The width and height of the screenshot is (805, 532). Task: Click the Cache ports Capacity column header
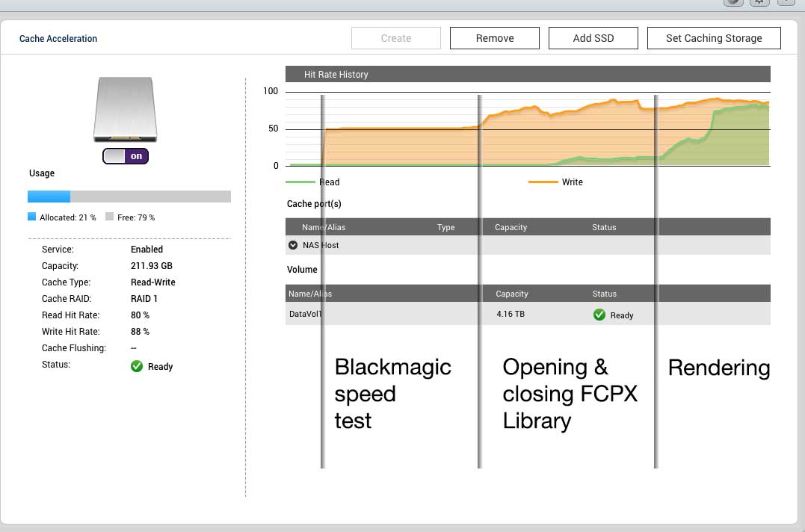point(511,227)
